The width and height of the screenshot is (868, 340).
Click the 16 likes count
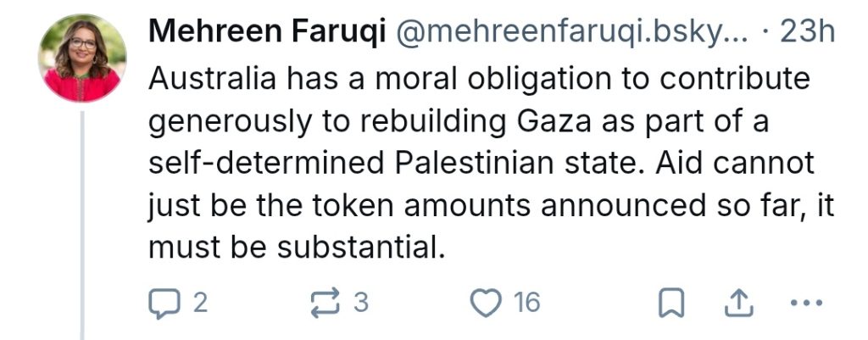[x=526, y=303]
